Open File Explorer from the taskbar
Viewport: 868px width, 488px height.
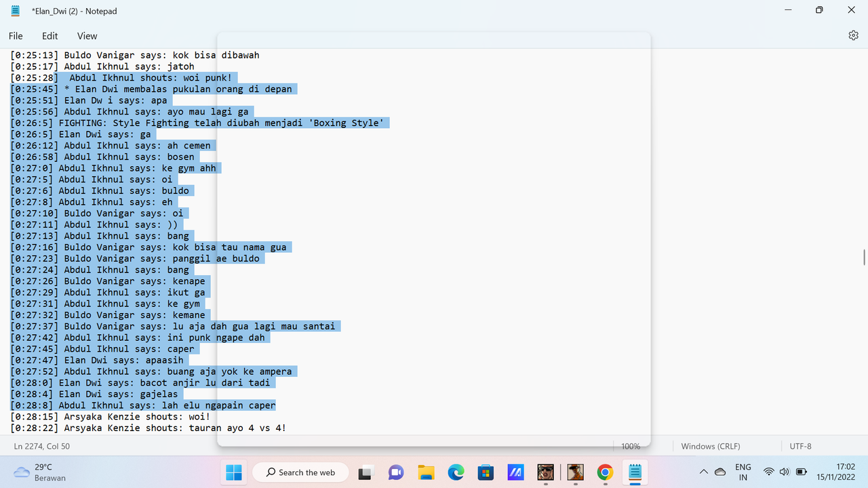[426, 472]
